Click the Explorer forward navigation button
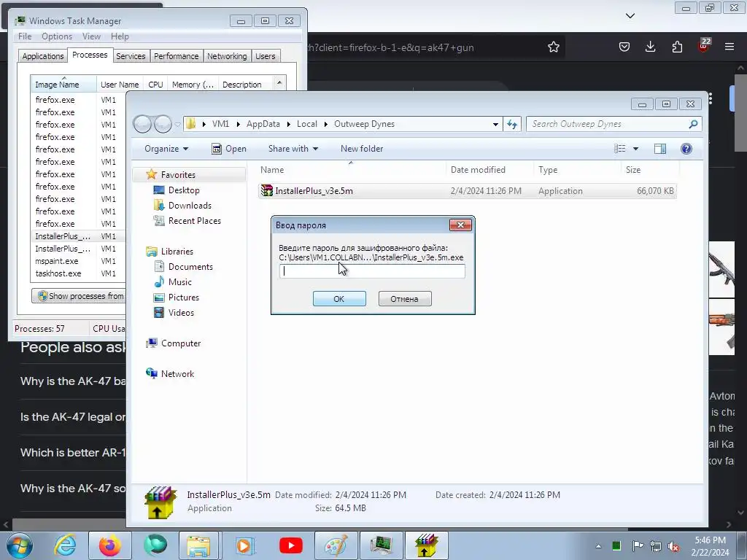 (x=163, y=124)
